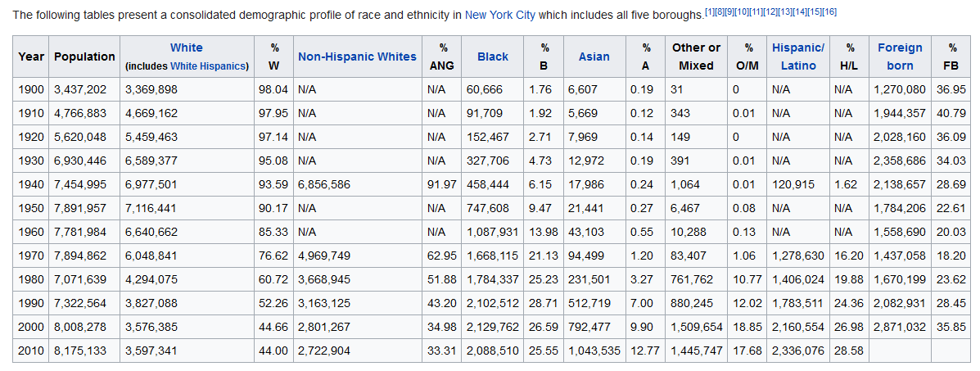This screenshot has height=371, width=980.
Task: Open citation reference [14]
Action: [x=800, y=12]
